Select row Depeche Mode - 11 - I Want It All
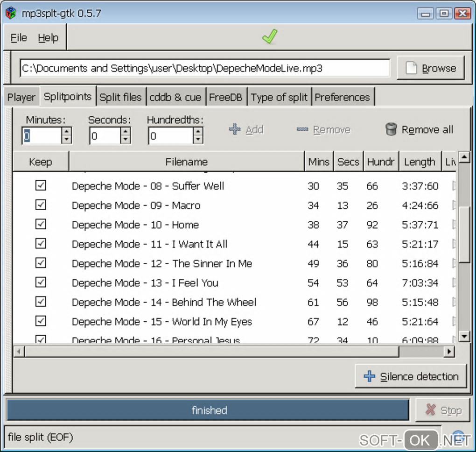476x452 pixels. pos(234,244)
